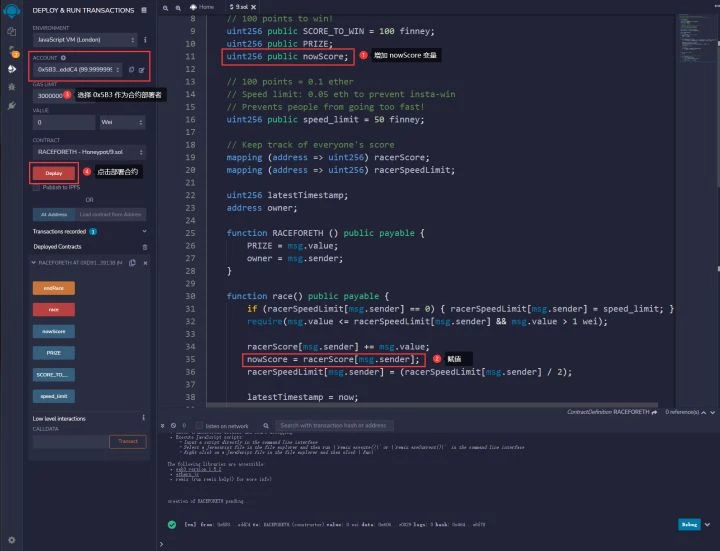The image size is (720, 551).
Task: Open the Plugin Manager plug icon
Action: (x=11, y=106)
